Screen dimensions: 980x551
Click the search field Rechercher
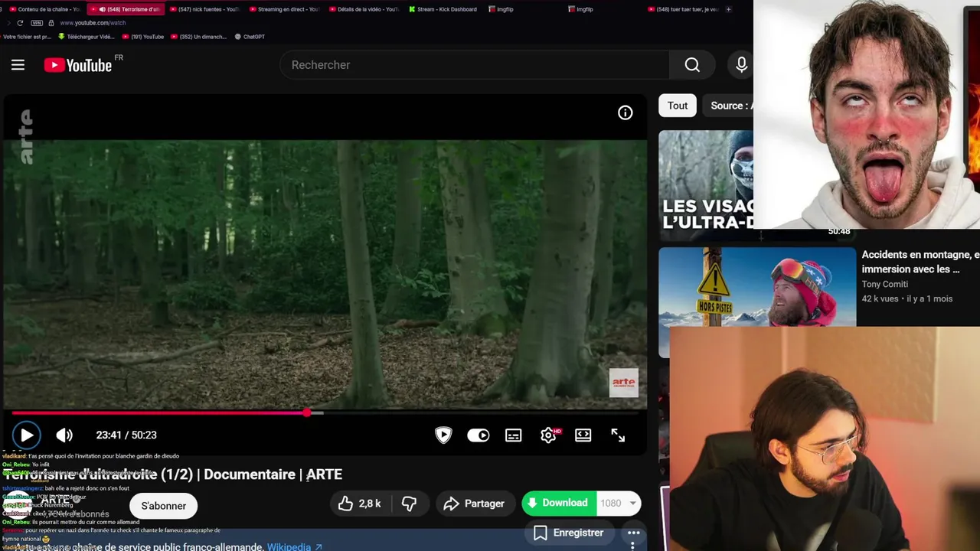click(x=475, y=65)
